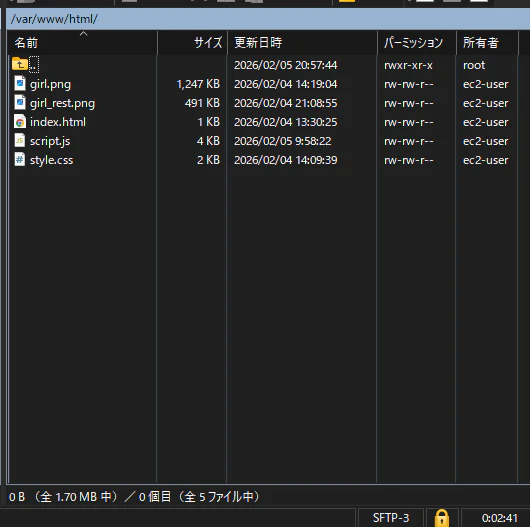Click the date 2026/02/04 14:09:39
Screen dimensions: 530x527
286,160
